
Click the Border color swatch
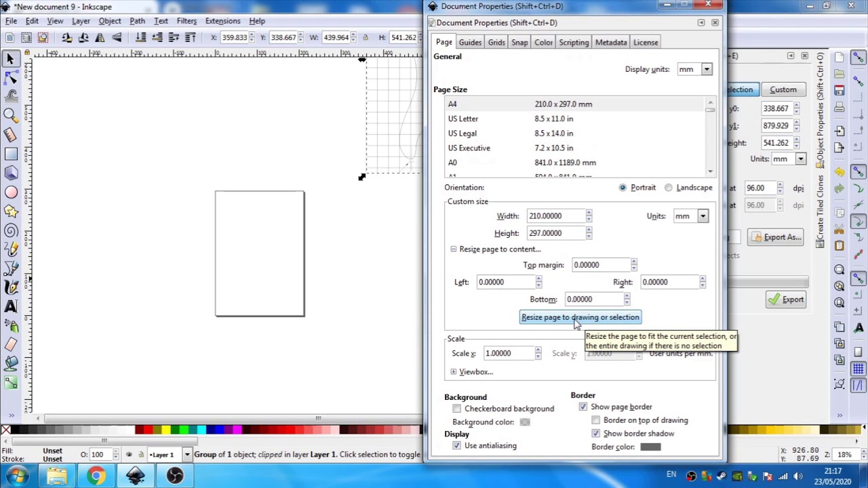[x=650, y=447]
